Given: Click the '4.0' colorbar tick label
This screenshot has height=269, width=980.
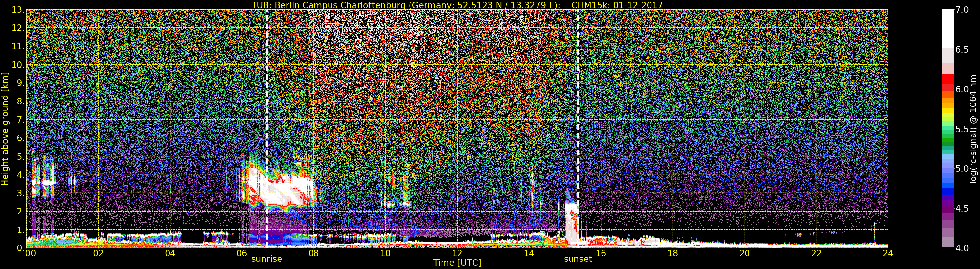Looking at the screenshot, I should tap(962, 248).
